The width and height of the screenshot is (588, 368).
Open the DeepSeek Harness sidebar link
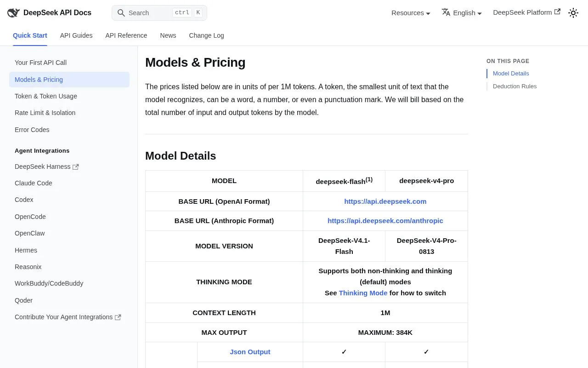(x=69, y=167)
